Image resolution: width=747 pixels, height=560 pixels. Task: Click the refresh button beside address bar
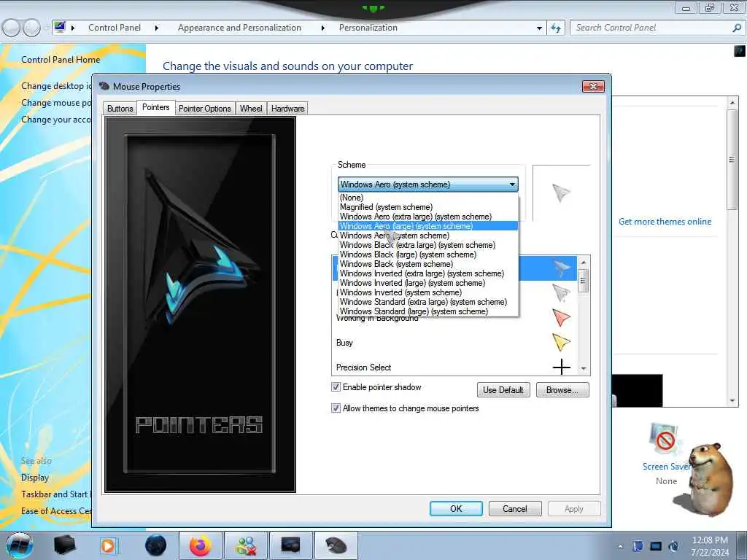point(555,28)
